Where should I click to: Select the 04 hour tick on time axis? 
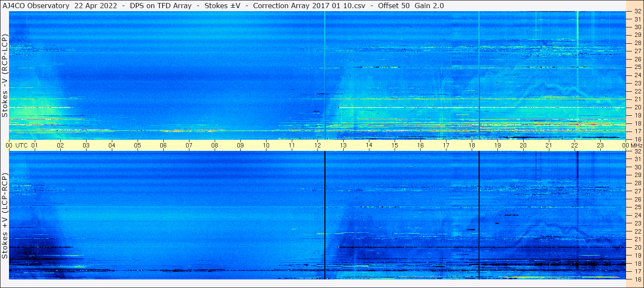coord(112,145)
